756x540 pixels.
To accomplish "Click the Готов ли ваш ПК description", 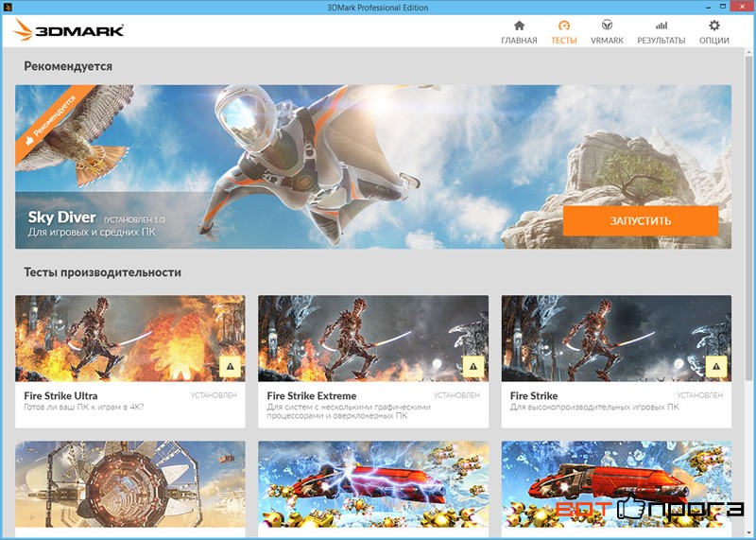I will [84, 407].
